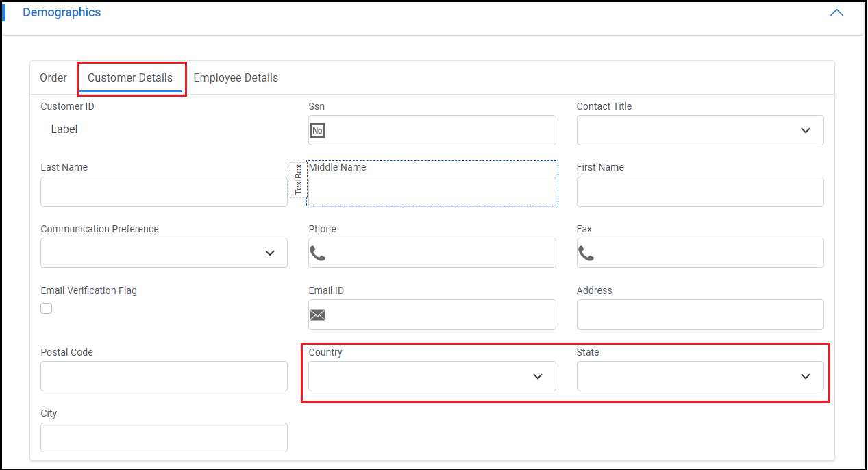
Task: Focus the First Name input field
Action: 700,192
